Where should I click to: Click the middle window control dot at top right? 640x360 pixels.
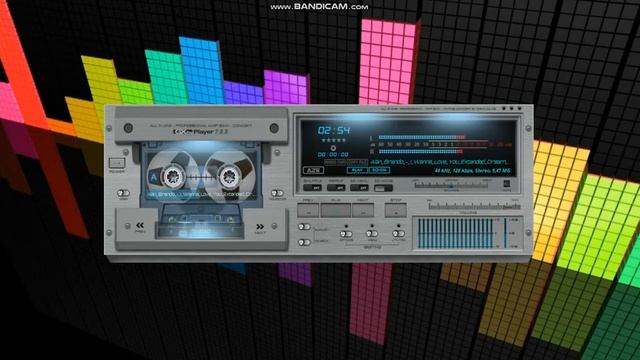pos(512,109)
